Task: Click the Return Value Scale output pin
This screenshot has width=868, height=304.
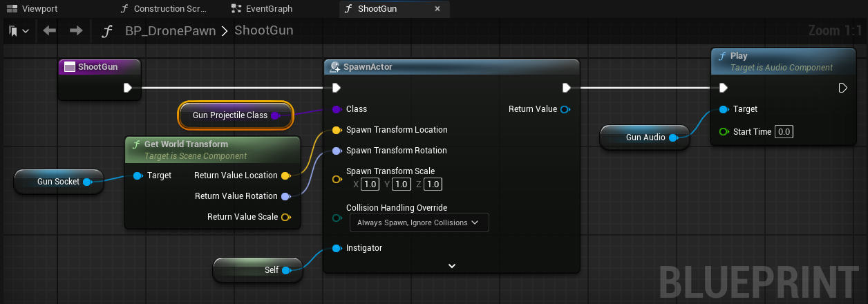Action: [x=285, y=217]
